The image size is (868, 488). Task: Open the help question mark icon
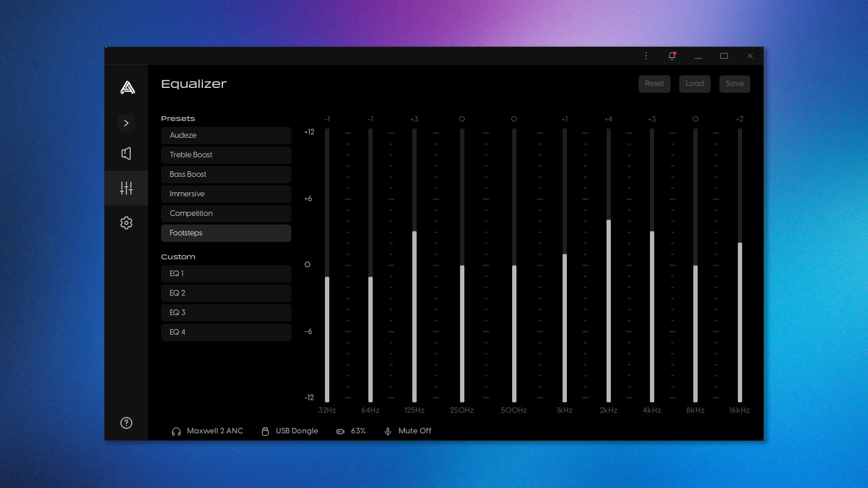coord(126,423)
